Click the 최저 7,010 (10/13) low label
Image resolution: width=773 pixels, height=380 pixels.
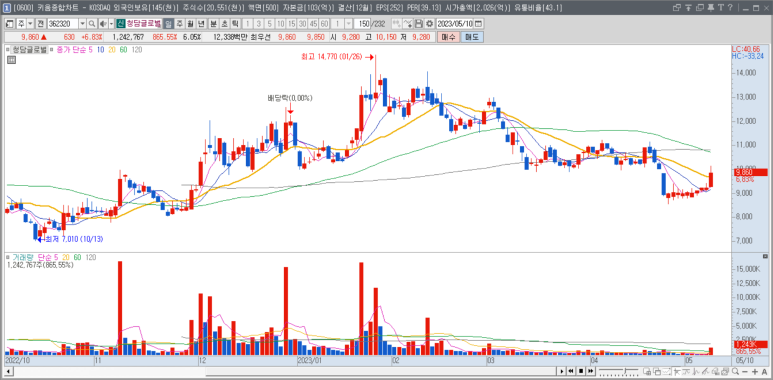click(x=74, y=239)
